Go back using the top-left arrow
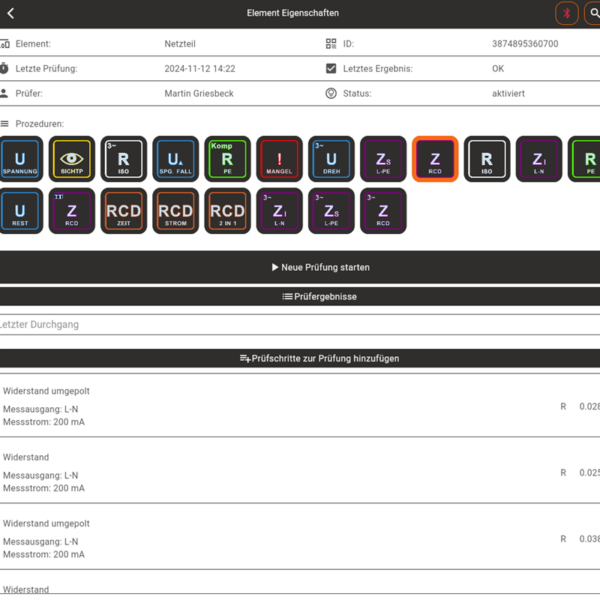Screen dimensions: 600x600 click(11, 13)
